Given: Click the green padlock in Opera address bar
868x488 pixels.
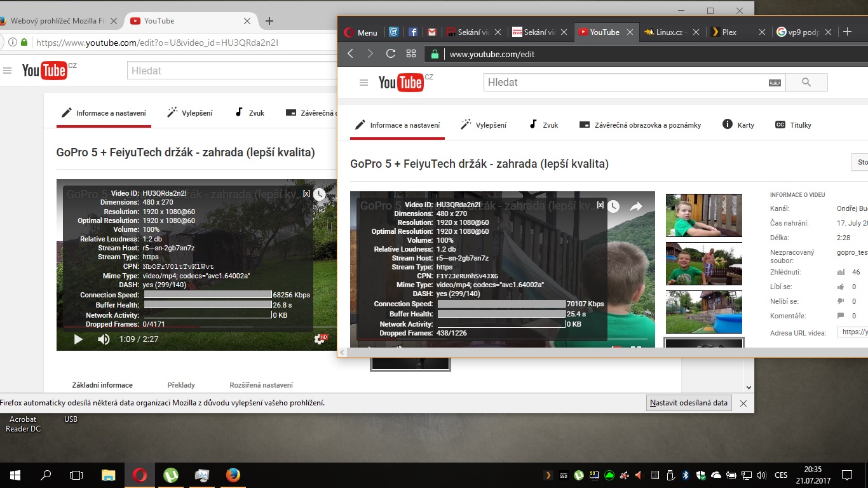Looking at the screenshot, I should [435, 54].
